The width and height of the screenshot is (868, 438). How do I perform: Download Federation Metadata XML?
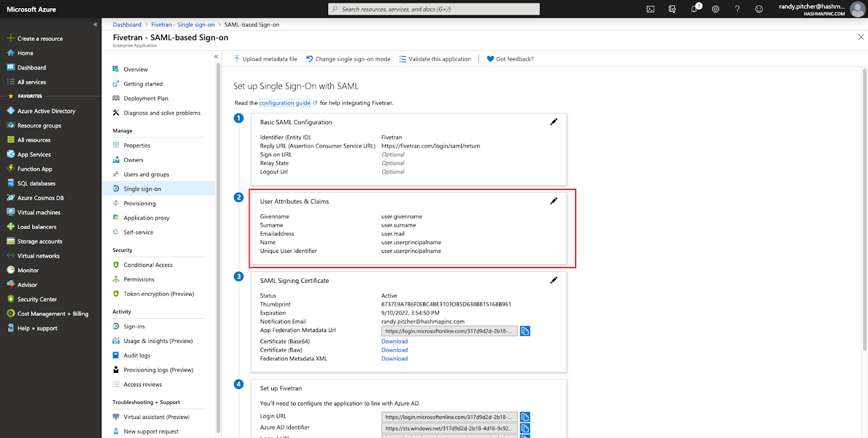[394, 359]
